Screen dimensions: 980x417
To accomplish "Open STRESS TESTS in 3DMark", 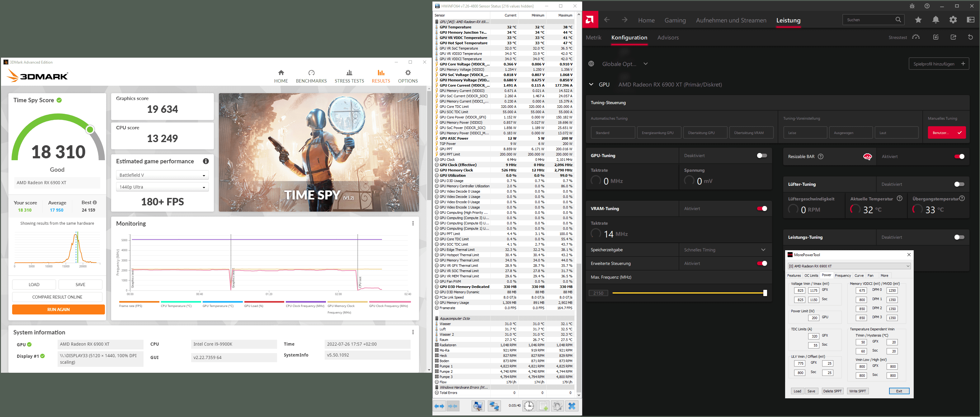I will click(x=349, y=76).
